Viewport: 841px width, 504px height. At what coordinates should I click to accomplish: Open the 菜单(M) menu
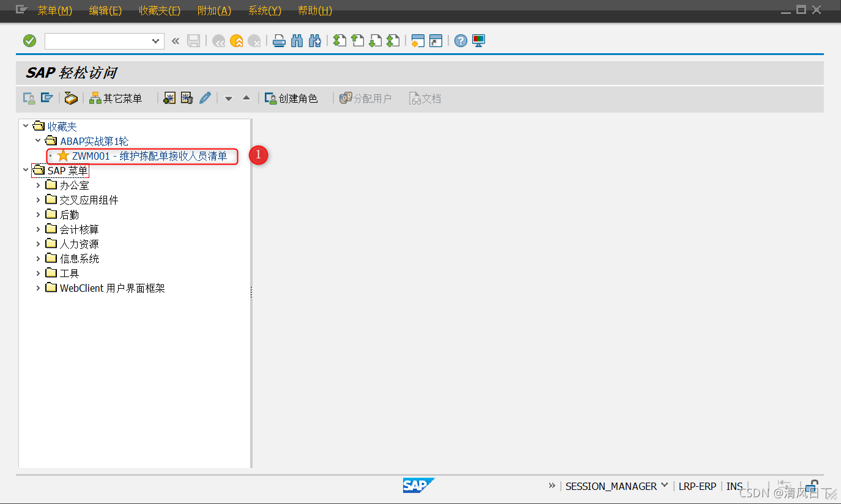[55, 10]
